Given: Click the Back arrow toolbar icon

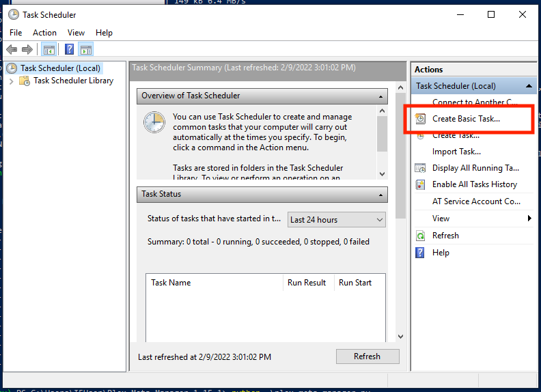Looking at the screenshot, I should tap(12, 49).
